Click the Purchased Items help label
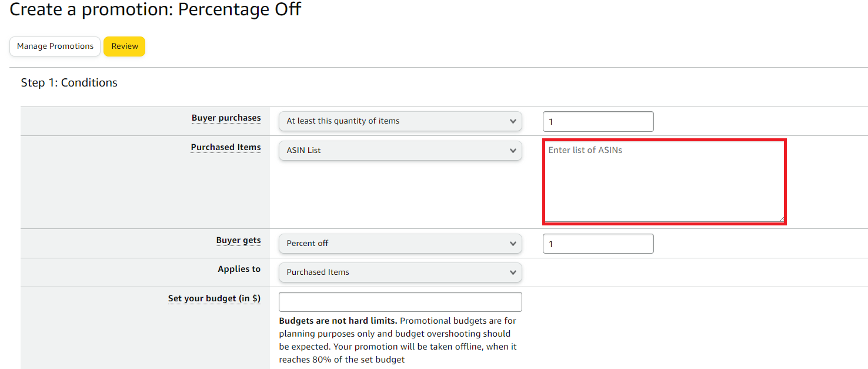Viewport: 868px width, 369px height. (x=226, y=147)
